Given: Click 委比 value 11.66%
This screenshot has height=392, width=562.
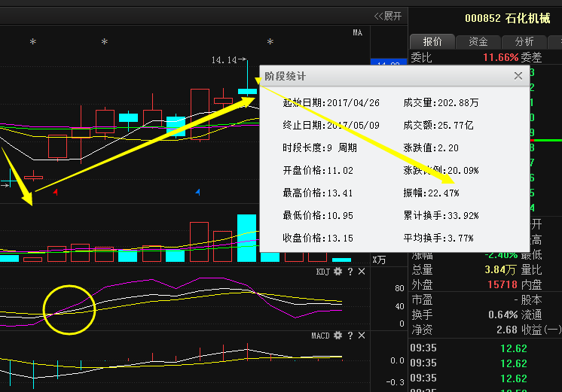Looking at the screenshot, I should [x=500, y=57].
